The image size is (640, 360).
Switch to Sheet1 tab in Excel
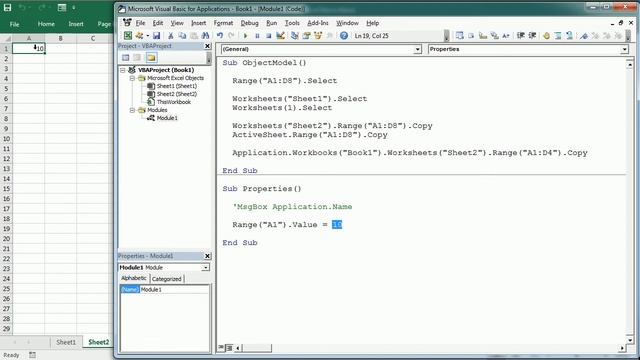point(66,342)
